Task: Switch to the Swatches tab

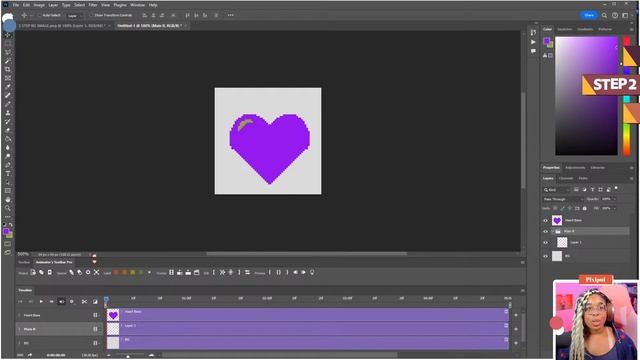Action: tap(564, 29)
